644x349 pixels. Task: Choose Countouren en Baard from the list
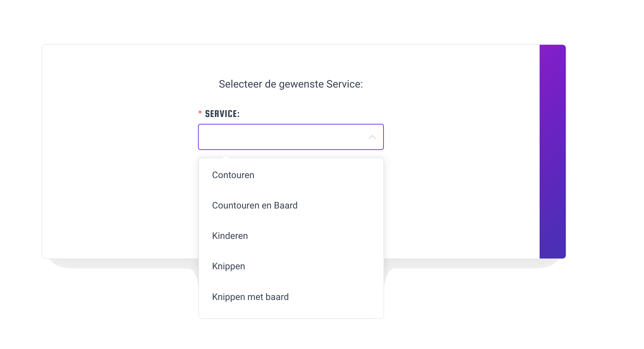point(255,205)
